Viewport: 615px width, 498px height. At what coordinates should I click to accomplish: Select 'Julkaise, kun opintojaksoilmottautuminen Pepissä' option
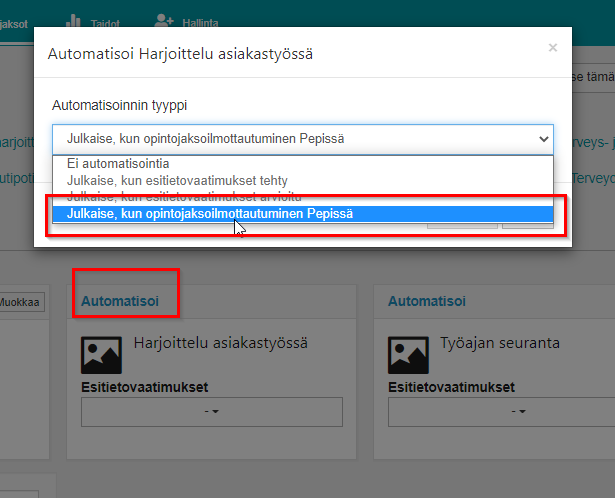(209, 213)
